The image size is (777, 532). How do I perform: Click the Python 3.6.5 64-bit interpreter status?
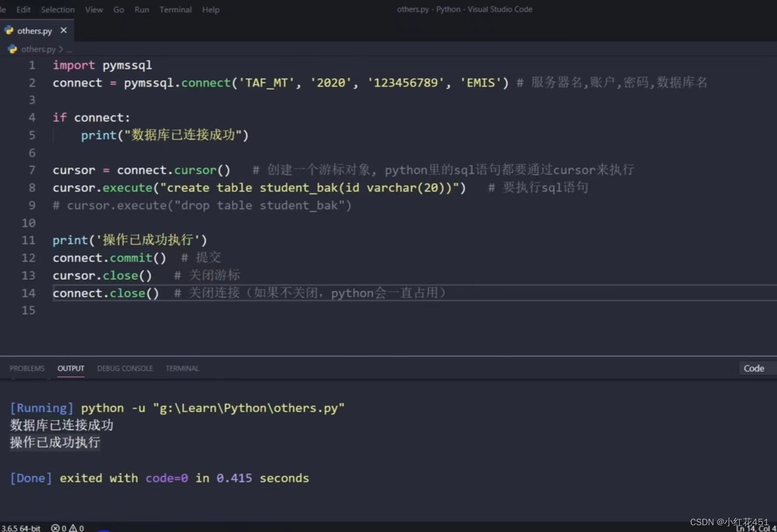[21, 528]
